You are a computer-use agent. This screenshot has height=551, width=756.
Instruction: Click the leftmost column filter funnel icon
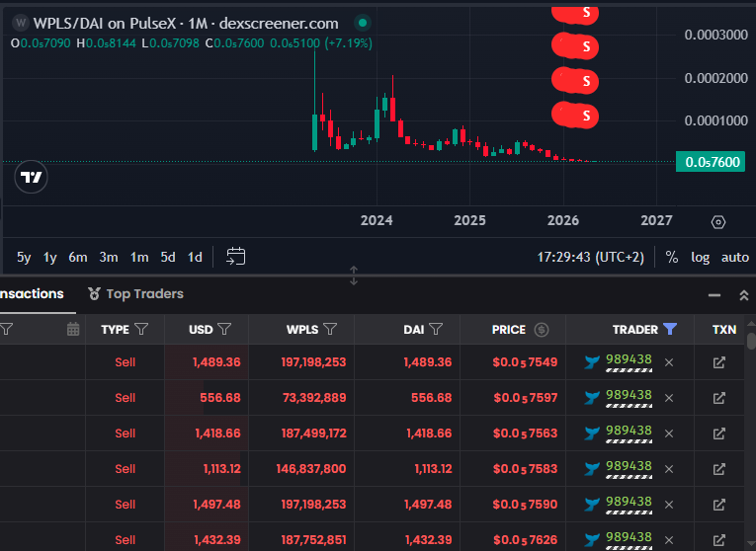click(x=6, y=329)
